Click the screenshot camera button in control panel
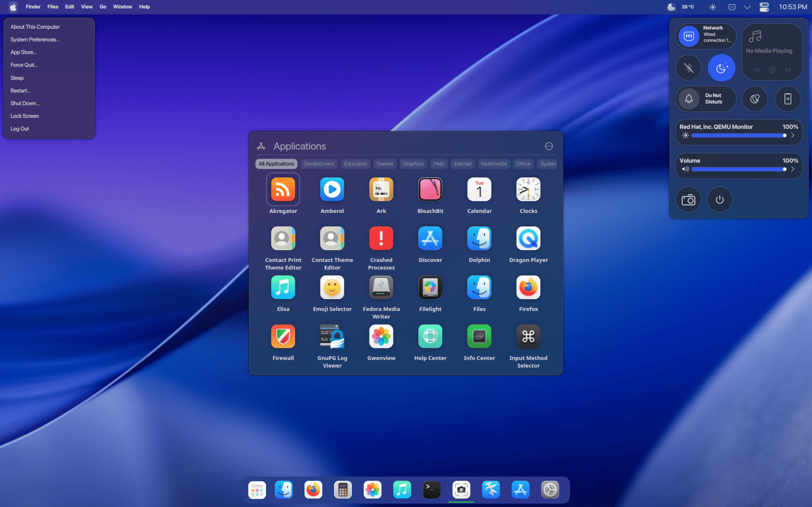Screen dimensions: 812x507 [x=689, y=200]
